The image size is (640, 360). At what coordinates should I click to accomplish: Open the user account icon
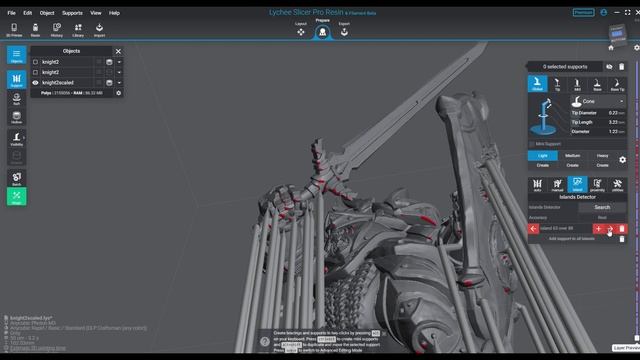pyautogui.click(x=604, y=13)
